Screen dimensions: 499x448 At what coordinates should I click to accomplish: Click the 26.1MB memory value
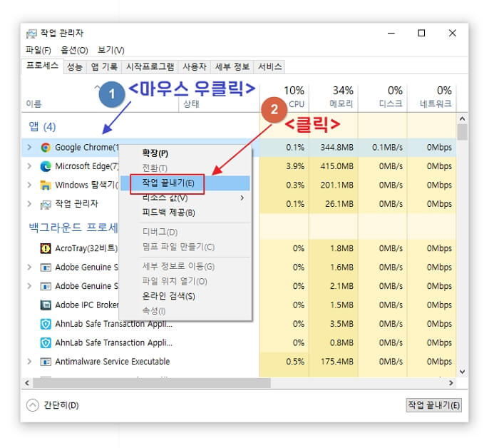(x=339, y=204)
